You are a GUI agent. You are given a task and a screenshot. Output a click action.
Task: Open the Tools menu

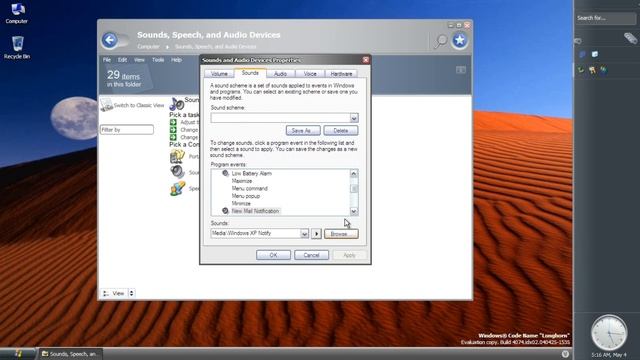(158, 60)
